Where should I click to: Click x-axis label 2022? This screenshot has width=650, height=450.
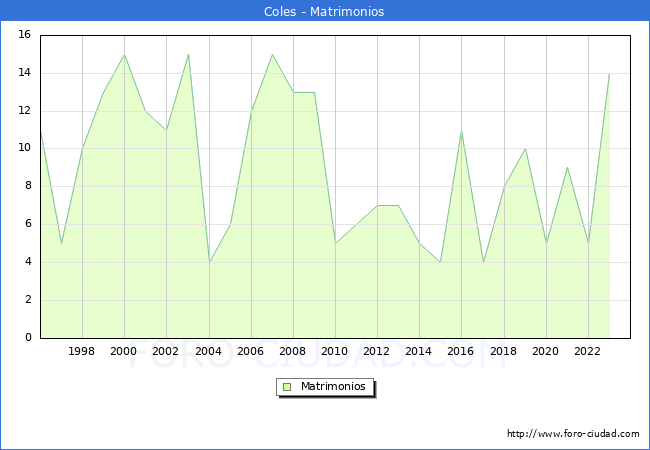587,351
